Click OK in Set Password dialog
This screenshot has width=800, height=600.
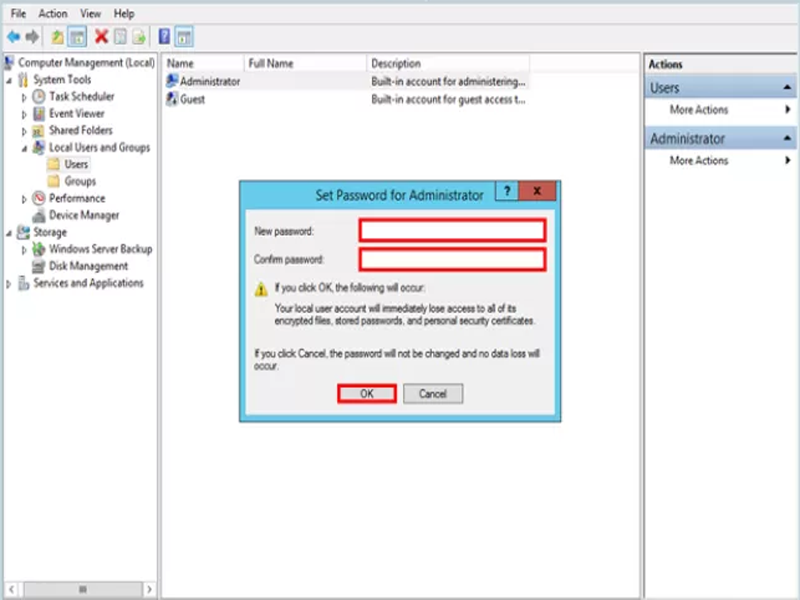367,393
